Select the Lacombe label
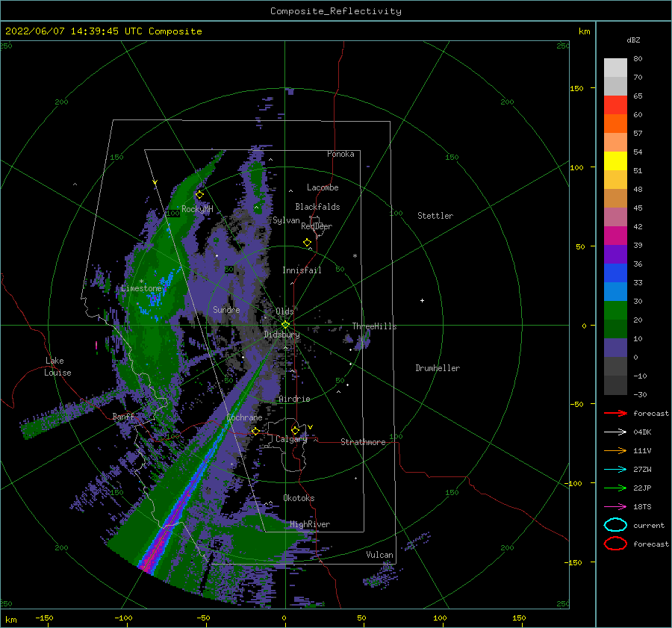 (323, 187)
